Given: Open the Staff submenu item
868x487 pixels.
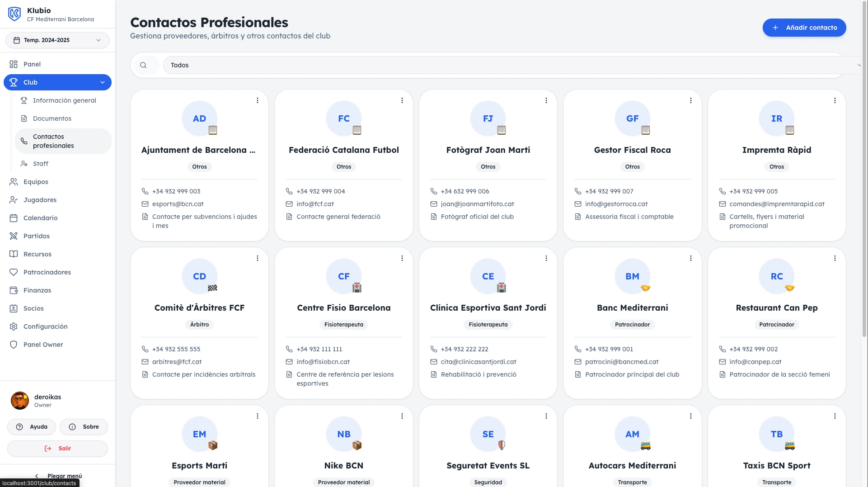Looking at the screenshot, I should click(40, 164).
